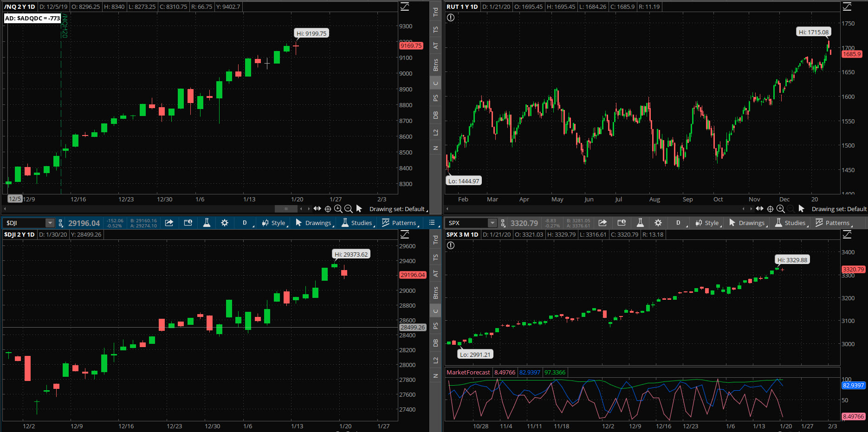Click the link icon beside $DJI symbol
The image size is (868, 432).
coord(61,223)
